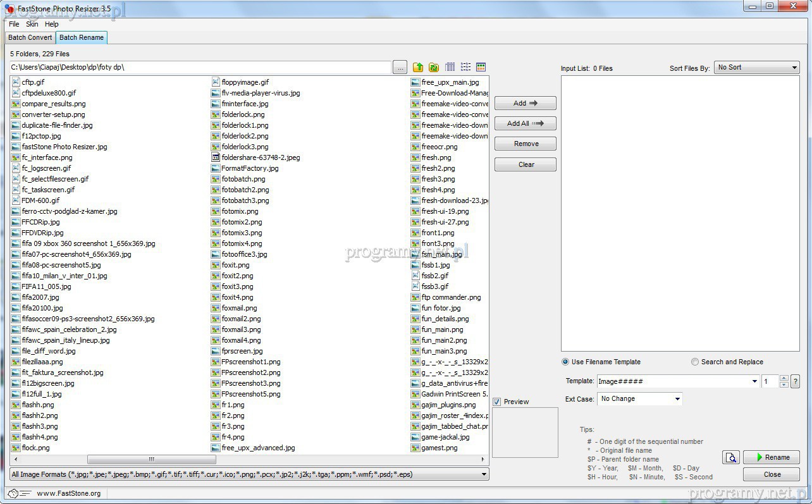Open the Sort Files By dropdown
This screenshot has height=504, width=812.
[x=758, y=68]
